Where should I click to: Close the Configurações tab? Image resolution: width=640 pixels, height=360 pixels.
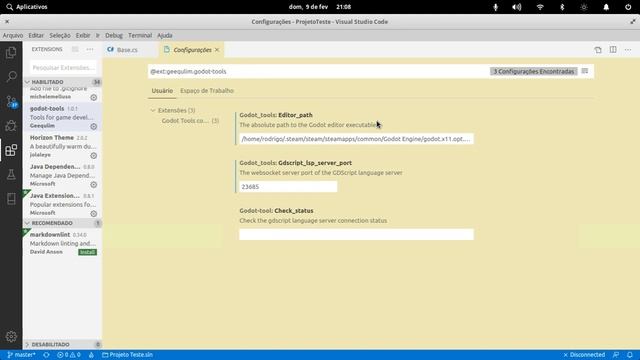click(217, 50)
